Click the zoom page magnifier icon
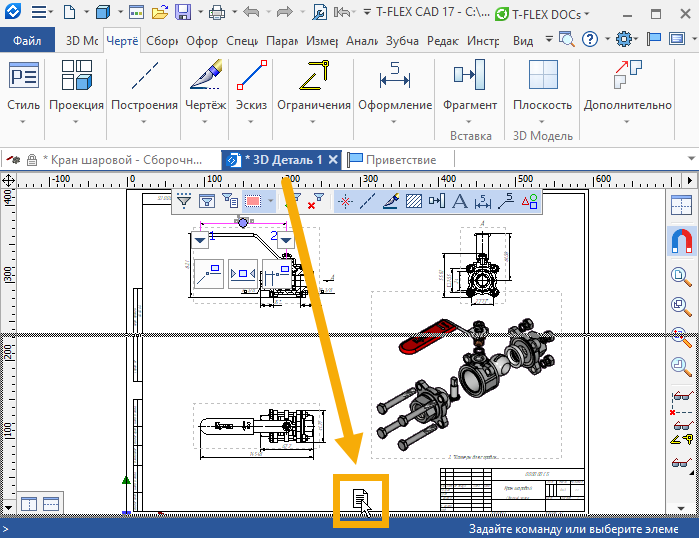 [681, 276]
